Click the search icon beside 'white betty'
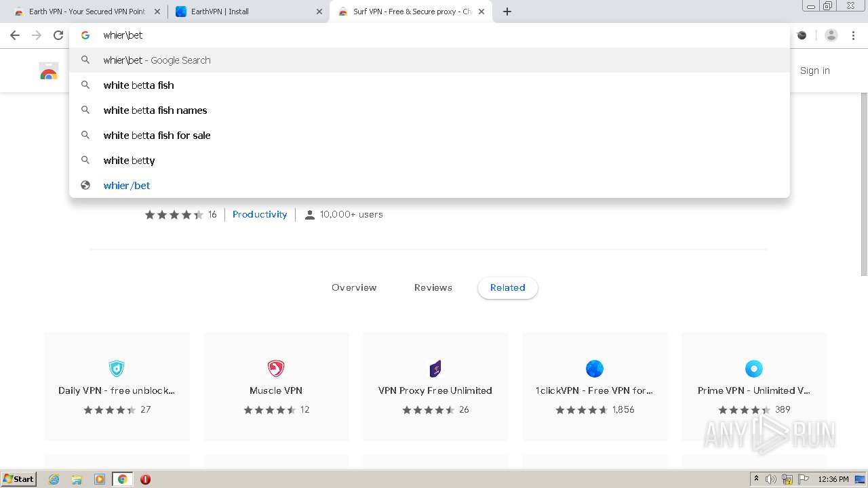The height and width of the screenshot is (488, 868). [85, 161]
